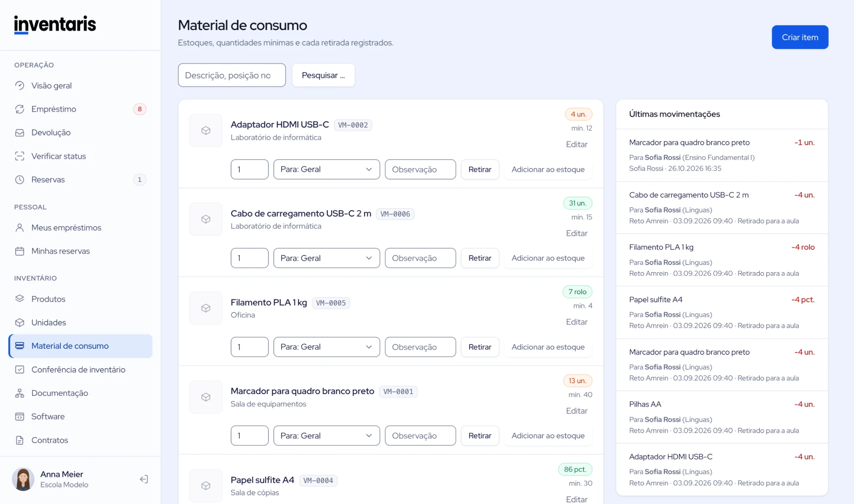Edit the Cabo de carregamento item
This screenshot has height=504, width=854.
tap(576, 233)
